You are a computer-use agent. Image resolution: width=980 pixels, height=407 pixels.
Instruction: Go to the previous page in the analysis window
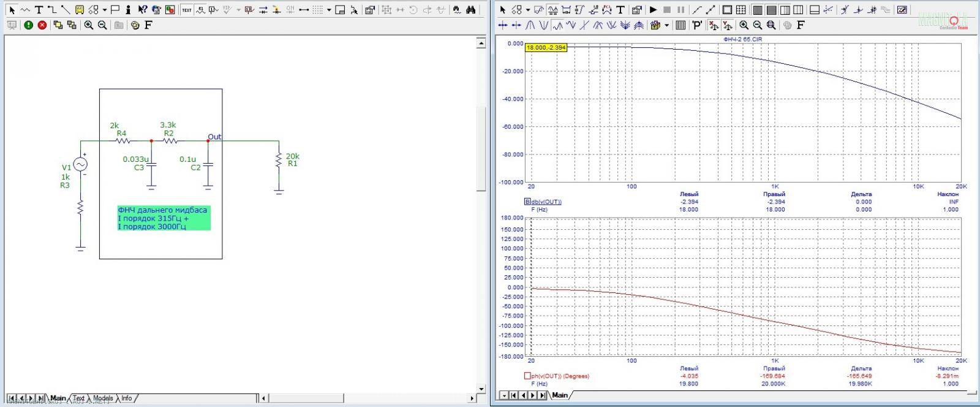(x=523, y=395)
